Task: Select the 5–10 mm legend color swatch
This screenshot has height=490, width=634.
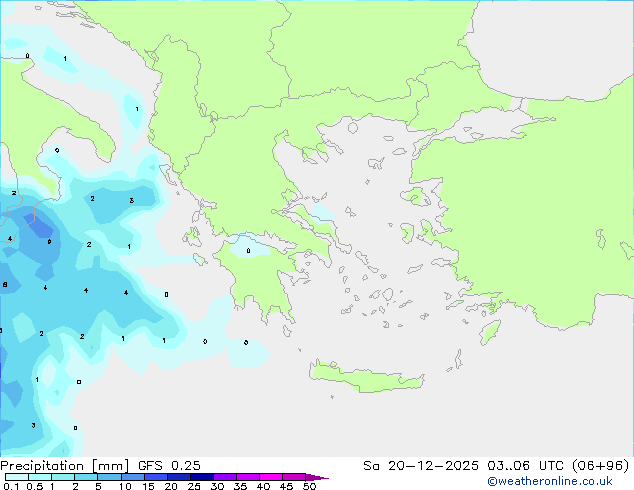Action: coord(109,477)
